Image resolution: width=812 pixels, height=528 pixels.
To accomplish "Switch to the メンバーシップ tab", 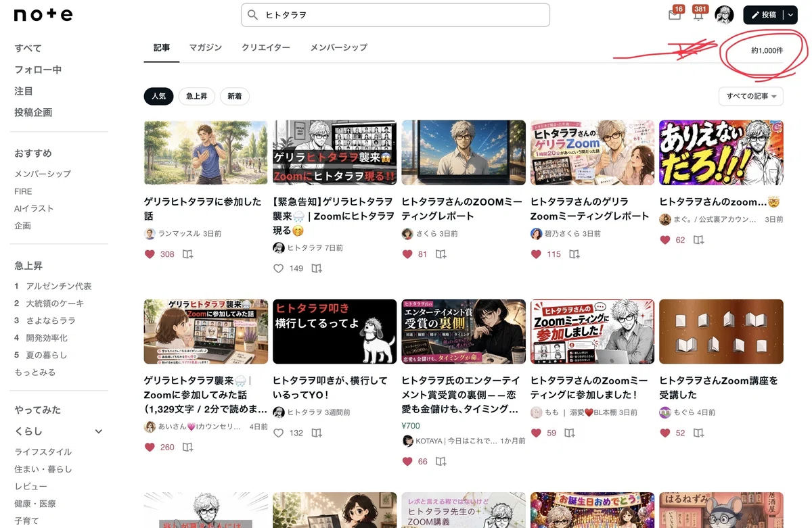I will [339, 48].
